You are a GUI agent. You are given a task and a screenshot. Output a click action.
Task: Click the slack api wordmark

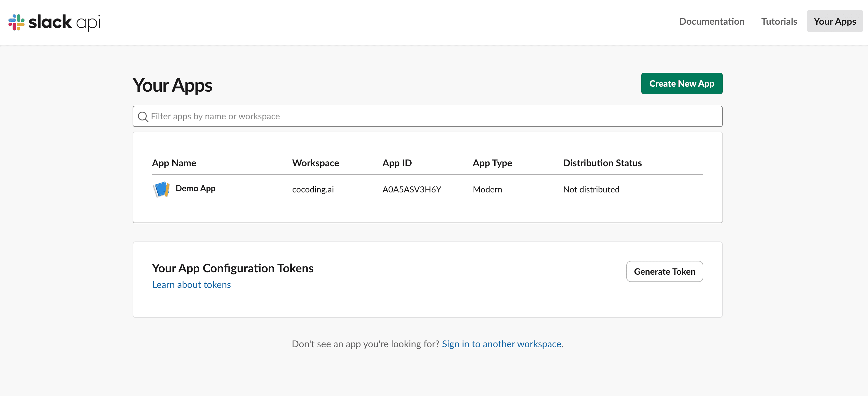(64, 22)
